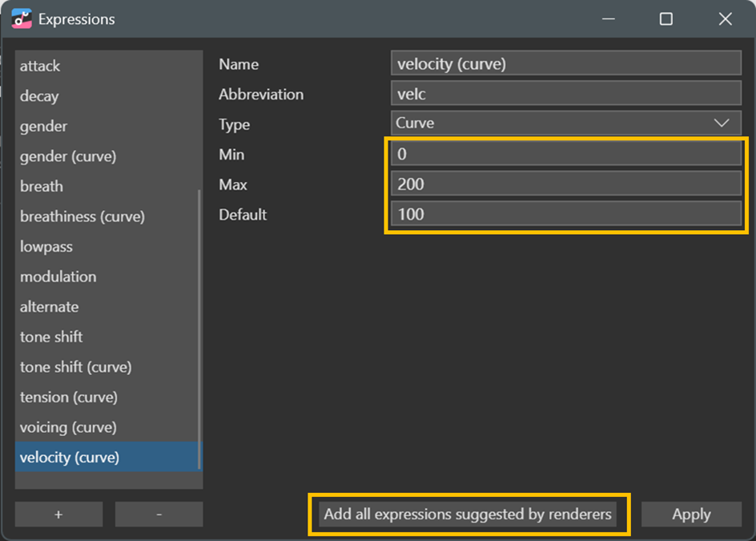Select the modulation expression
The width and height of the screenshot is (756, 541).
coord(108,277)
